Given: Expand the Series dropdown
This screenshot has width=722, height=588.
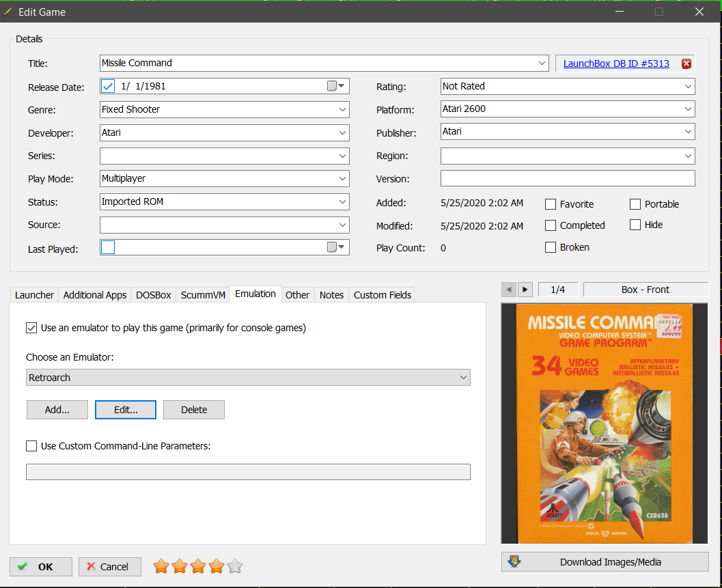Looking at the screenshot, I should (343, 156).
